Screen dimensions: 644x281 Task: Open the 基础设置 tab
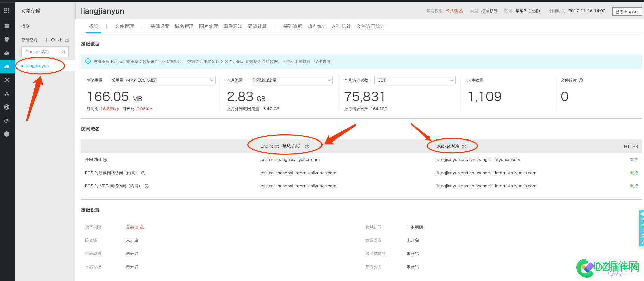[x=160, y=26]
